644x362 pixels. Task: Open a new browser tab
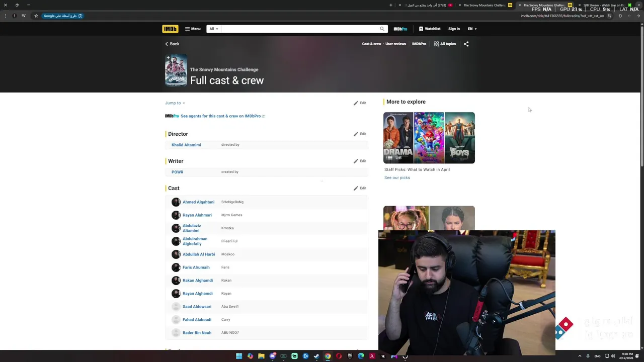point(390,5)
